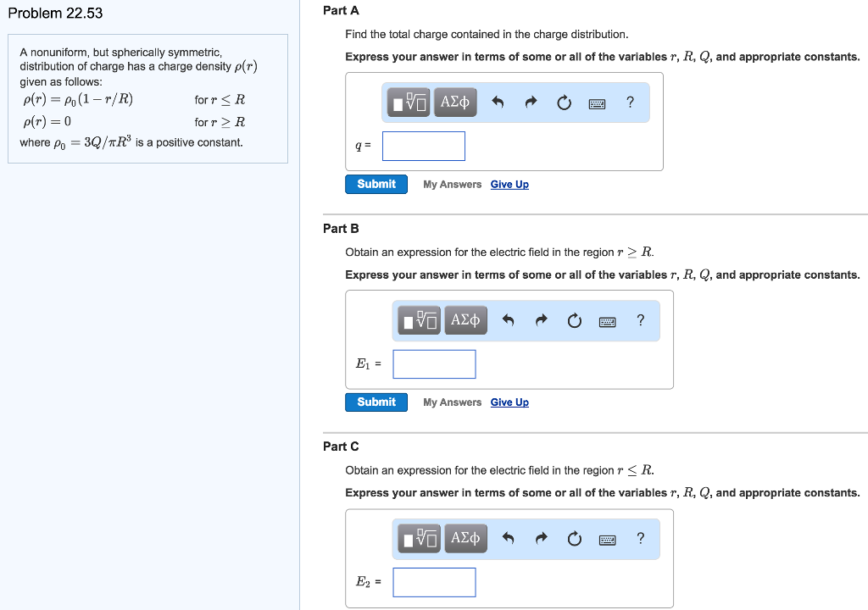
Task: Click inside the q answer input box
Action: pyautogui.click(x=423, y=146)
